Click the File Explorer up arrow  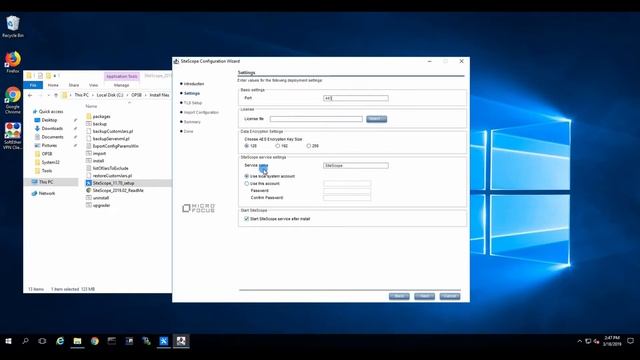(56, 95)
